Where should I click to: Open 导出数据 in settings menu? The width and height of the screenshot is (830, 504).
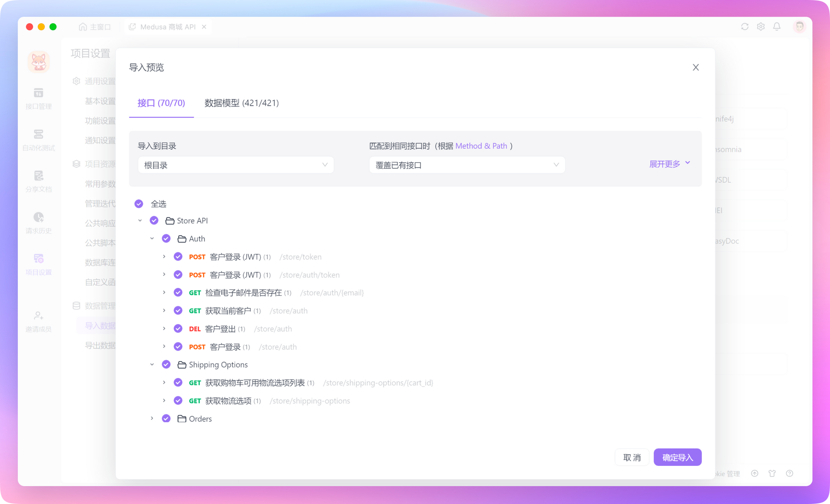100,345
